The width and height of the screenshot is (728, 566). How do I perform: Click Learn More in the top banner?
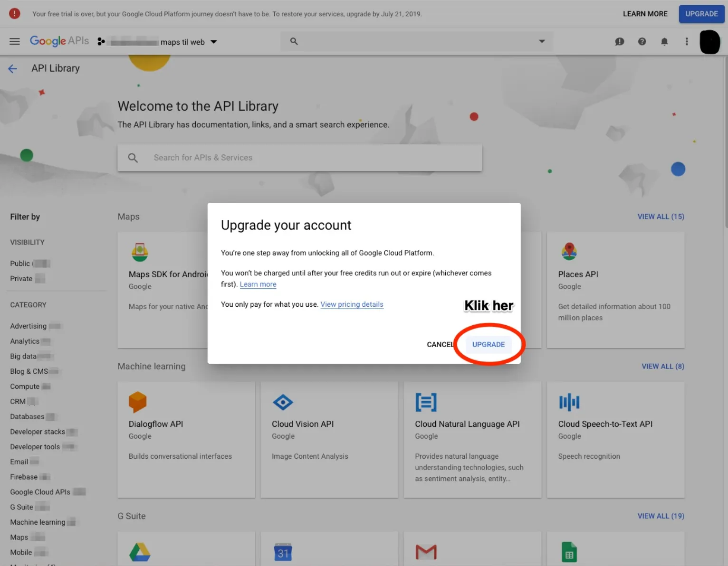(x=645, y=14)
